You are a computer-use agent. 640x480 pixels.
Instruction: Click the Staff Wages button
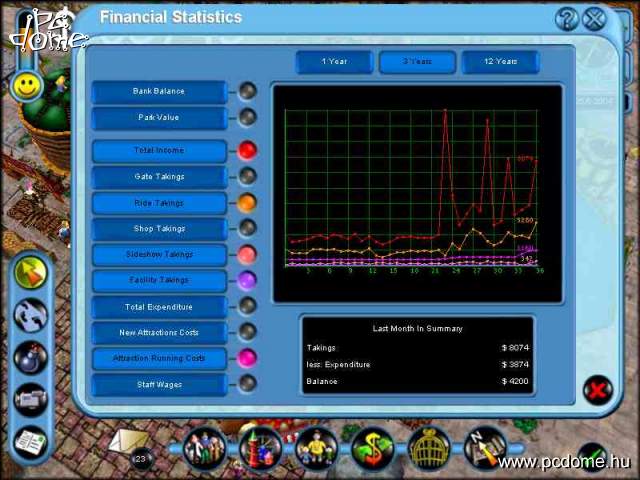pyautogui.click(x=158, y=384)
